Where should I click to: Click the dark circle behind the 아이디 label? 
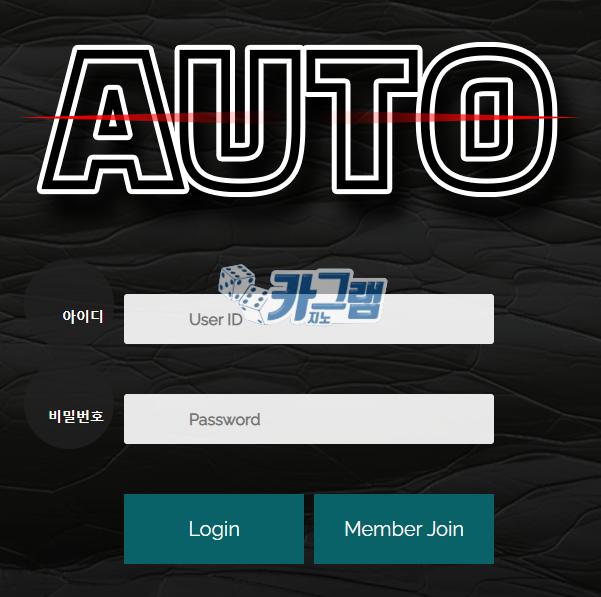[x=69, y=305]
